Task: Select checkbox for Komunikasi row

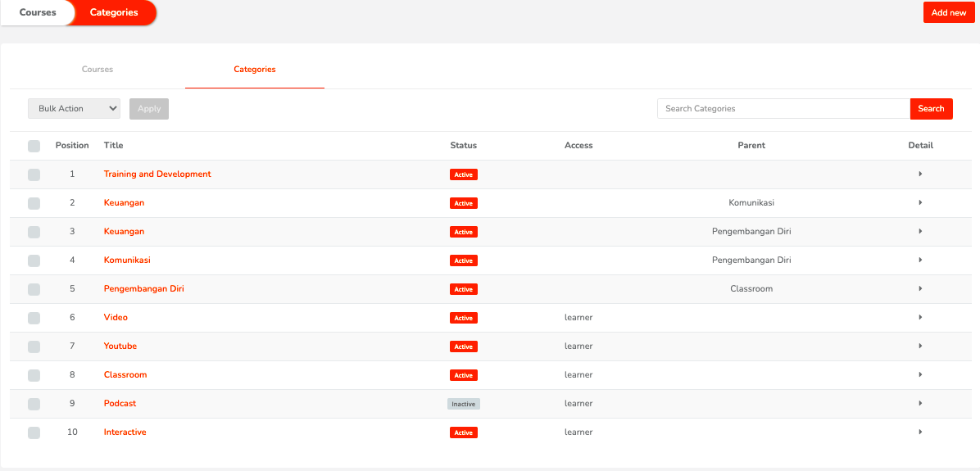Action: point(34,261)
